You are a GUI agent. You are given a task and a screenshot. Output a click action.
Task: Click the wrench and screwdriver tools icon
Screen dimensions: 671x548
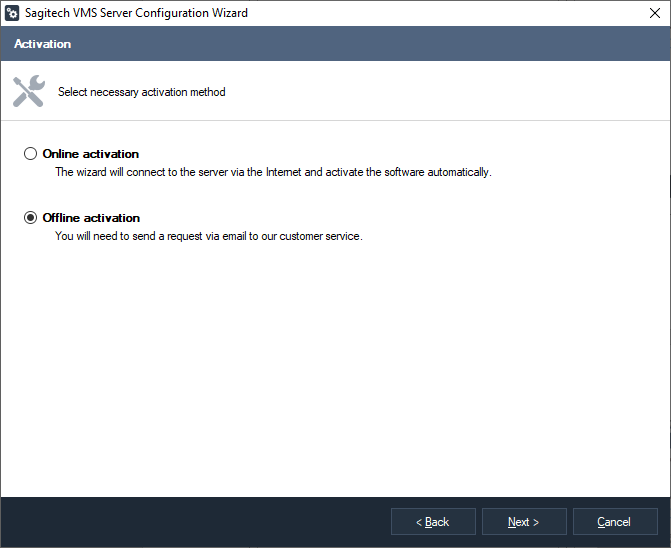29,91
